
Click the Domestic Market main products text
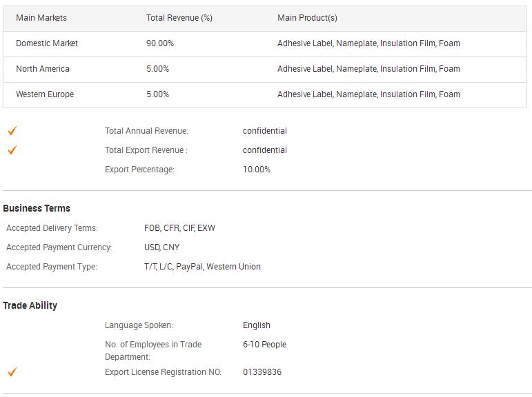click(368, 43)
